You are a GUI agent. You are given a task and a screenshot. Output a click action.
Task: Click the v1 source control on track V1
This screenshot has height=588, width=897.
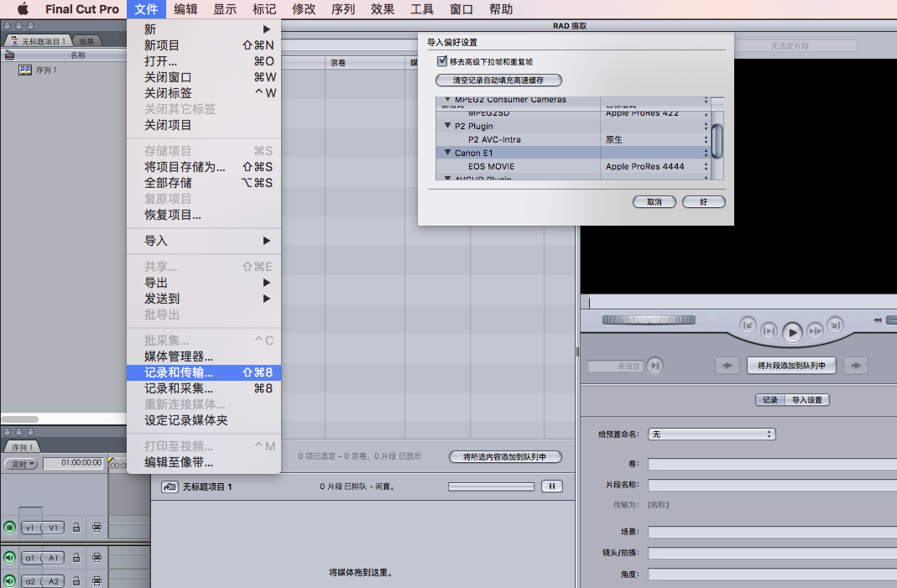pyautogui.click(x=29, y=528)
